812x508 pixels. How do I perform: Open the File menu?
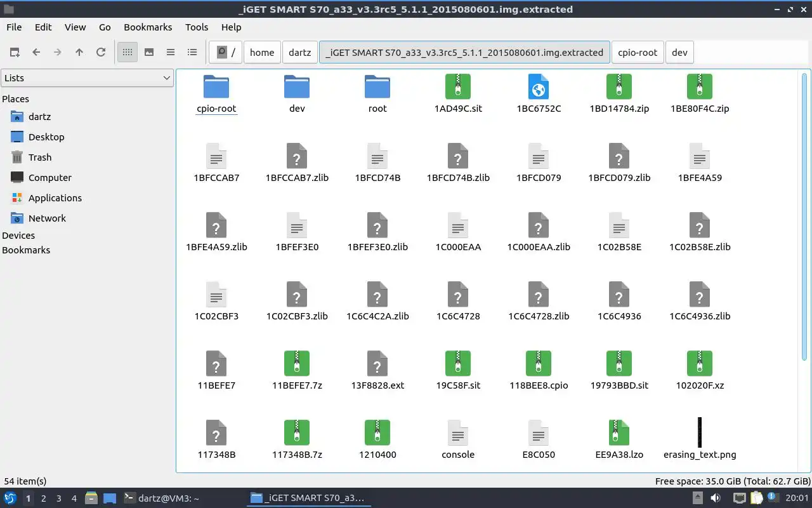pos(14,27)
